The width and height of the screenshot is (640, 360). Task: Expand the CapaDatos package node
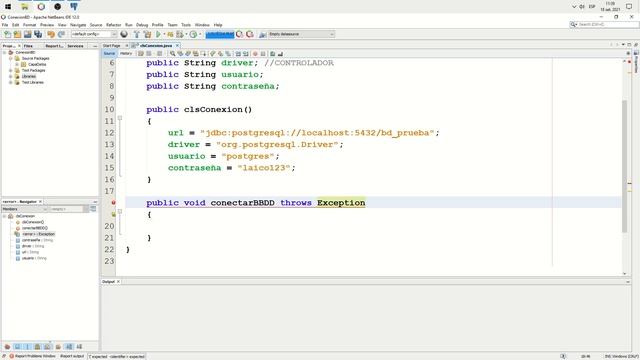(x=17, y=64)
